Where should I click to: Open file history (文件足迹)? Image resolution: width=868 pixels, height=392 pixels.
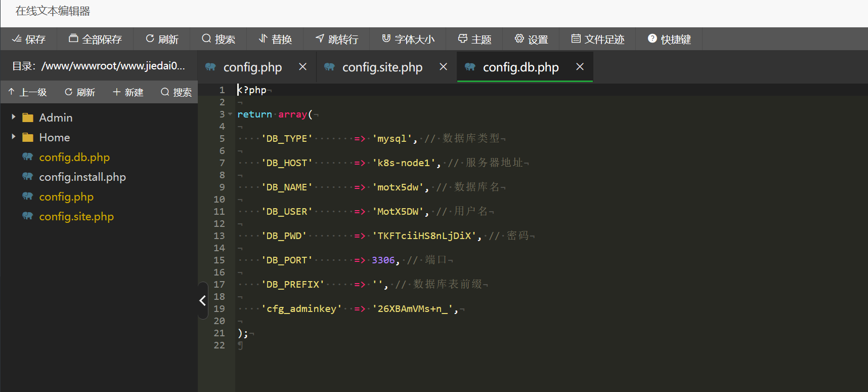click(x=597, y=39)
